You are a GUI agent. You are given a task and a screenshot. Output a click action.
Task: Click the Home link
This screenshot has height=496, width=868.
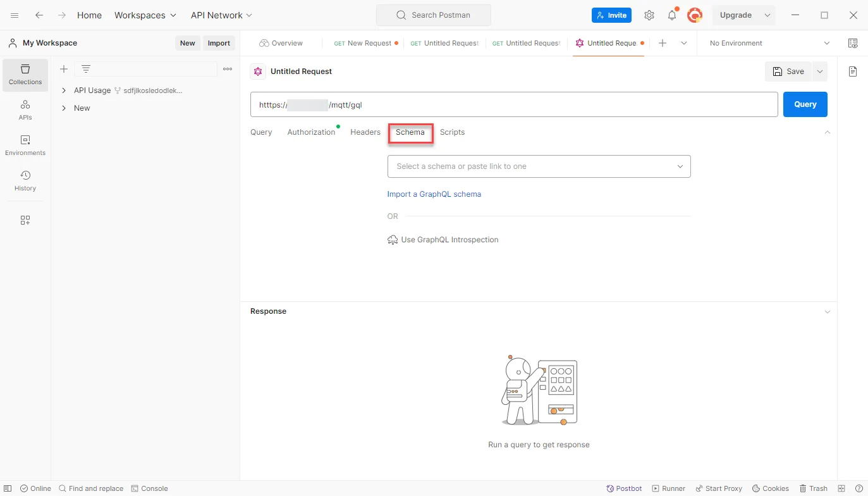pyautogui.click(x=89, y=15)
